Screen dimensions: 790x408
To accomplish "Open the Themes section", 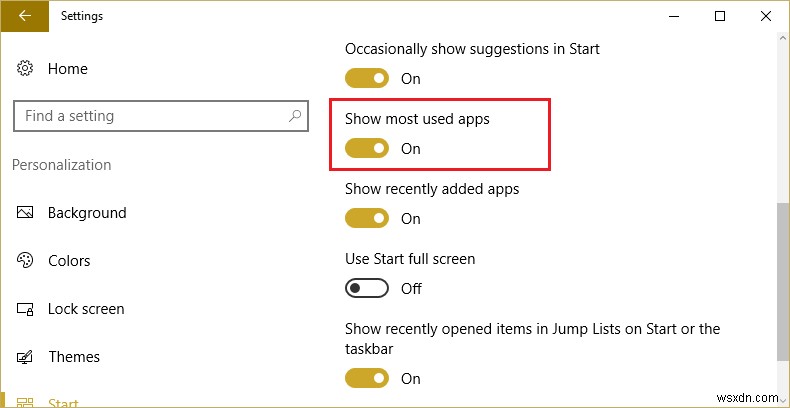I will pyautogui.click(x=74, y=357).
